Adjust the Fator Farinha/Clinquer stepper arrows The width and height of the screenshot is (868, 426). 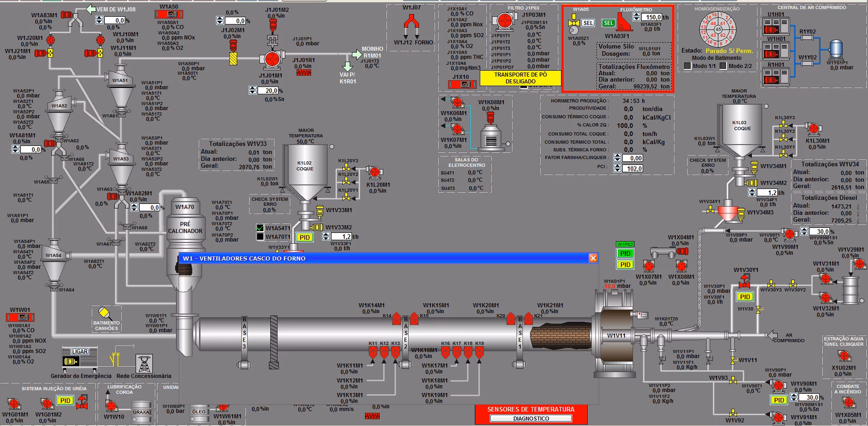(x=617, y=158)
